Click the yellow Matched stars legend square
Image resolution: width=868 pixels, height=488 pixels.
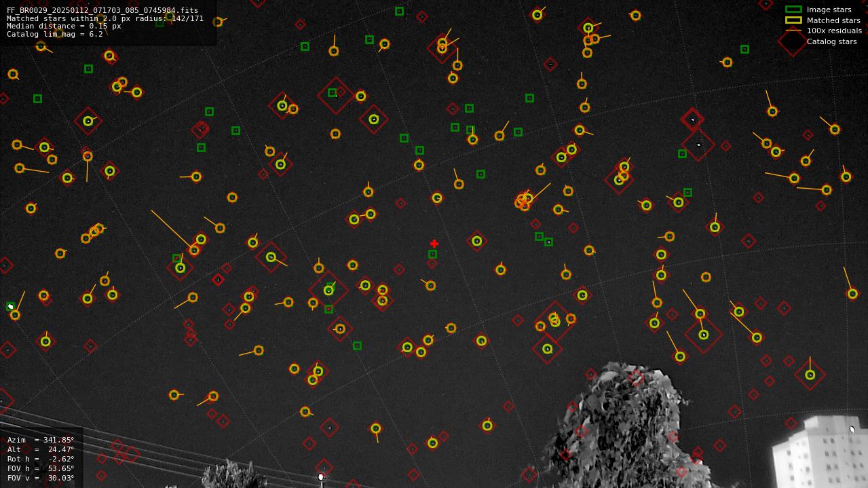[793, 20]
